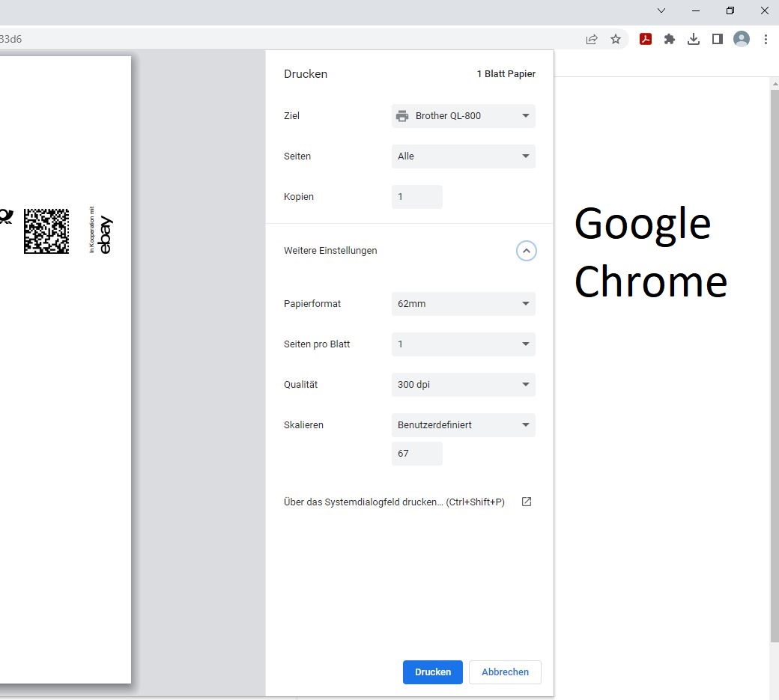Toggle the side panel icon
The width and height of the screenshot is (779, 700).
pyautogui.click(x=718, y=39)
